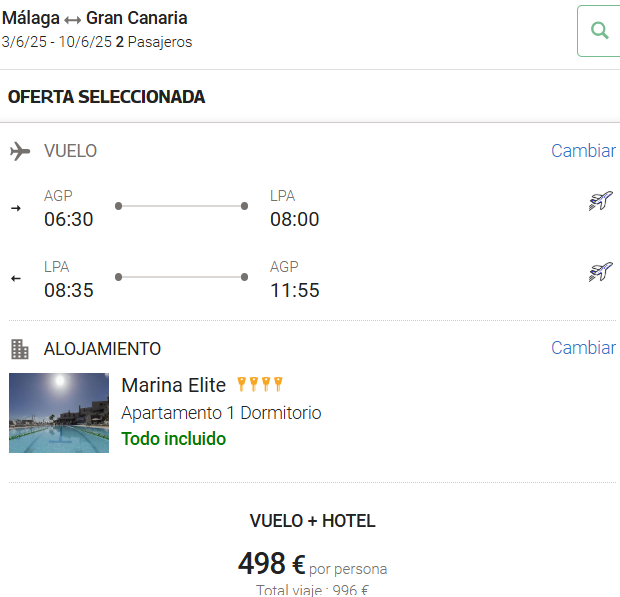Viewport: 620px width, 597px height.
Task: Click the dates and 2 Pasajeros summary
Action: click(x=97, y=42)
